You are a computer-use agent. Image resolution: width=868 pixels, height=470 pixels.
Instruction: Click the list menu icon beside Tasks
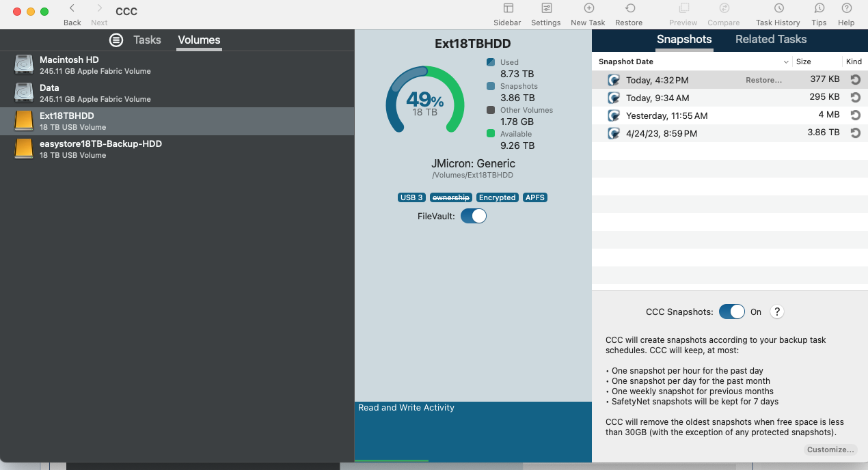[117, 40]
